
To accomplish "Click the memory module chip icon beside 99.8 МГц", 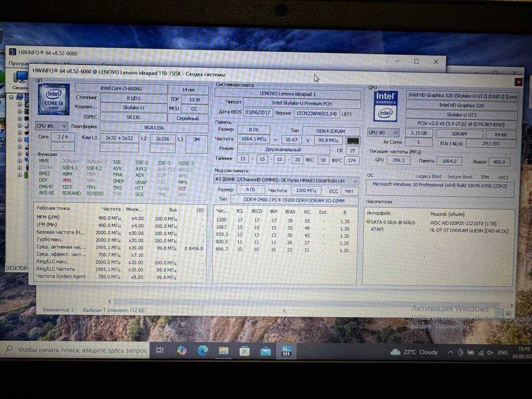I will click(x=352, y=140).
